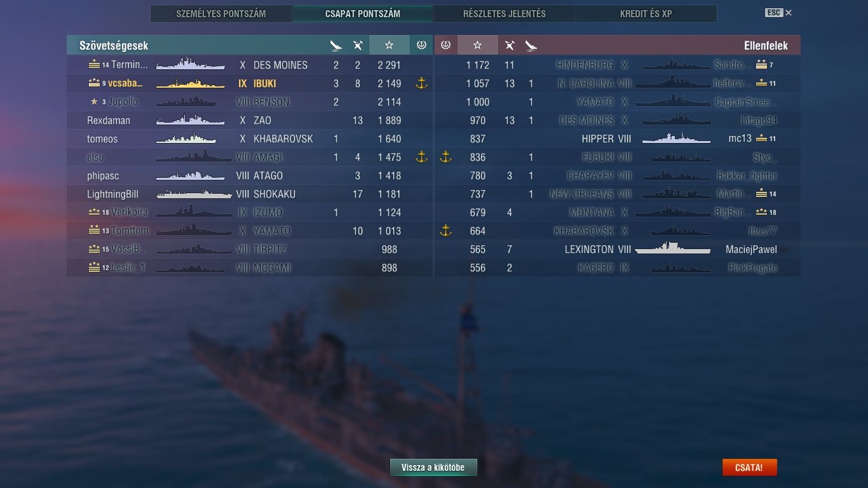Click the SHOKAKU carrier silhouette thumbnail
The height and width of the screenshot is (488, 868).
click(194, 194)
